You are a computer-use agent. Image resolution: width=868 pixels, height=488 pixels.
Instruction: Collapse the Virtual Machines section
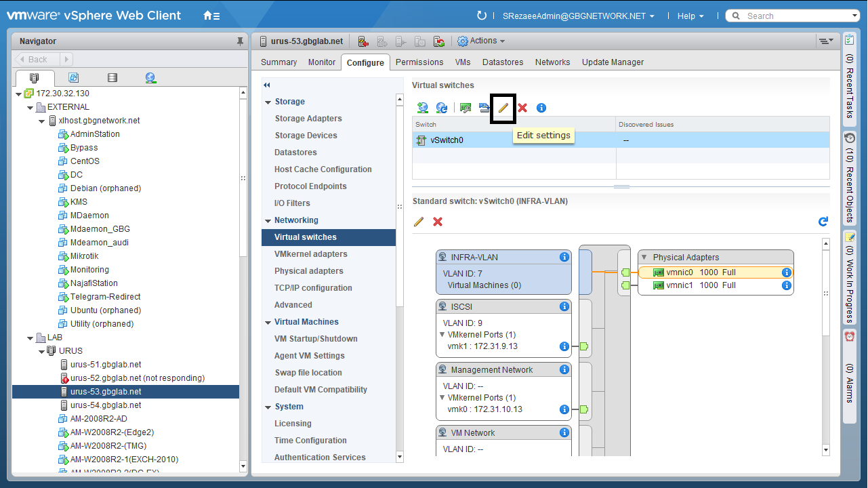[268, 322]
